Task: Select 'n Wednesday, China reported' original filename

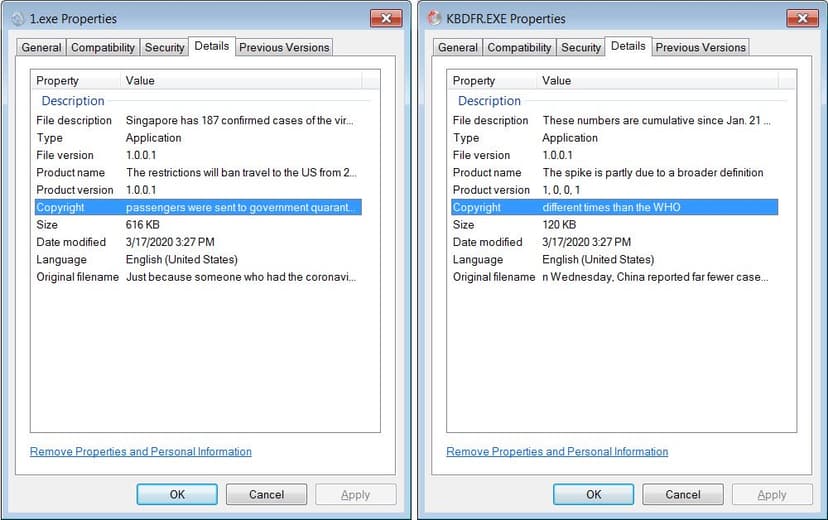Action: click(x=615, y=277)
